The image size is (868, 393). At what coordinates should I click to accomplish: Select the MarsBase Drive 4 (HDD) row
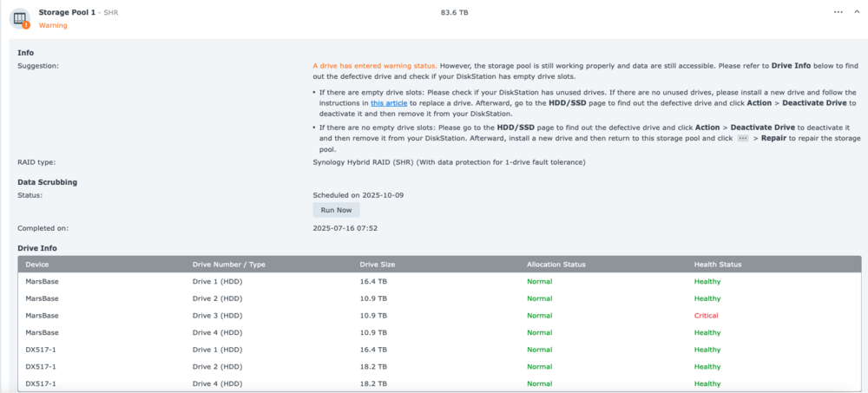coord(439,332)
